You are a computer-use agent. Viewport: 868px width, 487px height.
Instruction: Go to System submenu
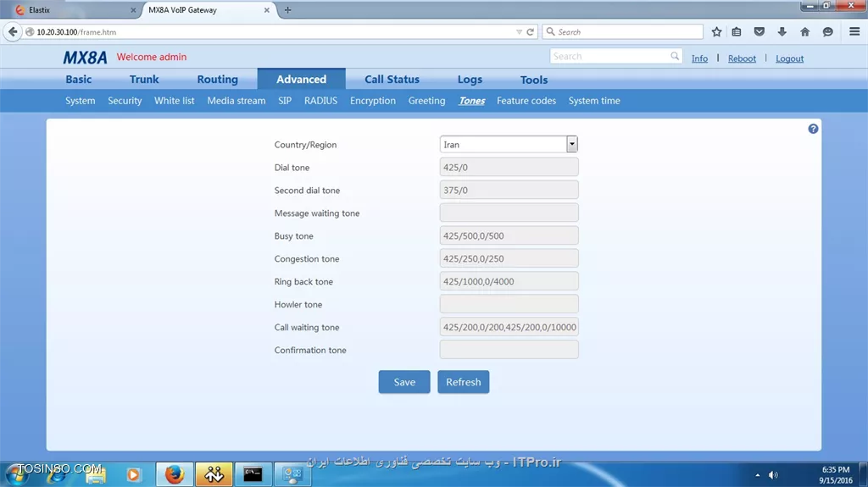click(x=81, y=101)
